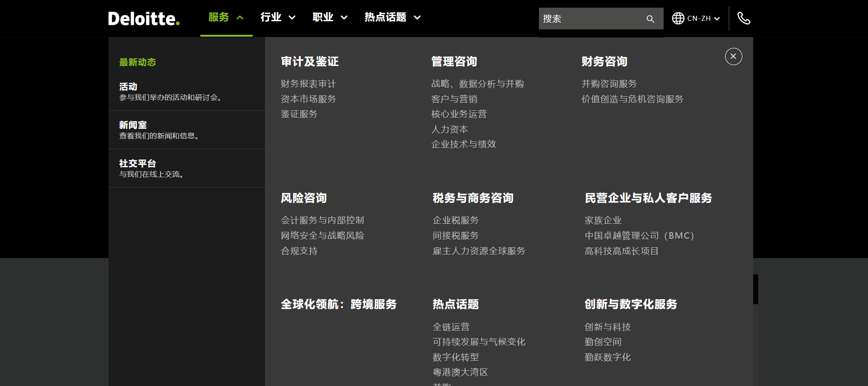Click the globe language icon
Screen dimensions: 868x386
pos(678,19)
